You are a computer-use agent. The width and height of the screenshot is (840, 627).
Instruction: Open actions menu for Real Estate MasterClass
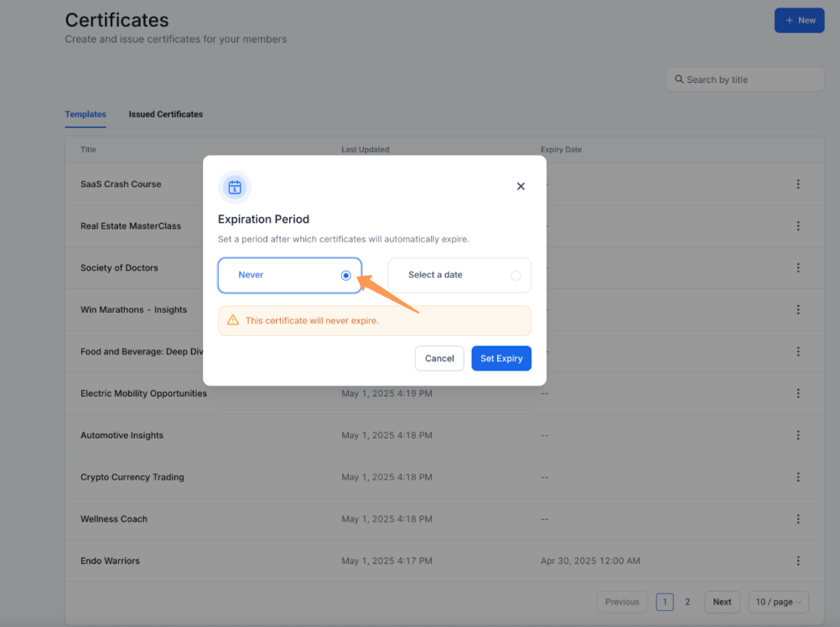click(798, 226)
